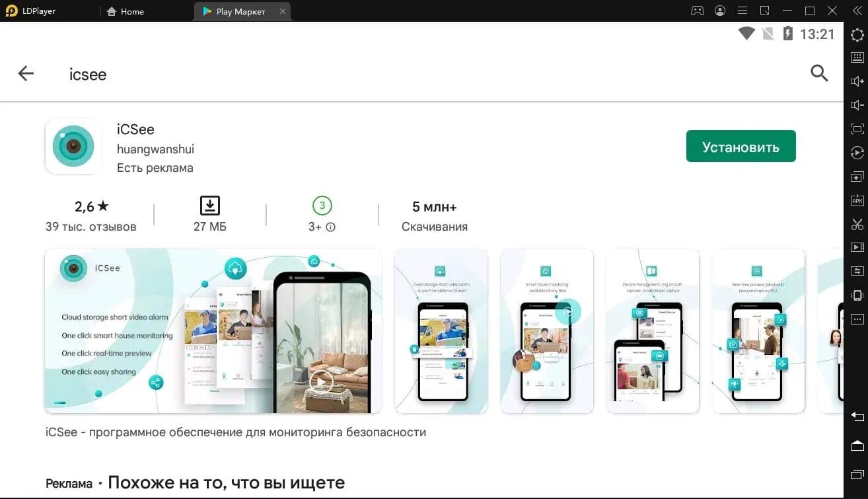The image size is (868, 499).
Task: Open the operation recorder icon
Action: 857,153
